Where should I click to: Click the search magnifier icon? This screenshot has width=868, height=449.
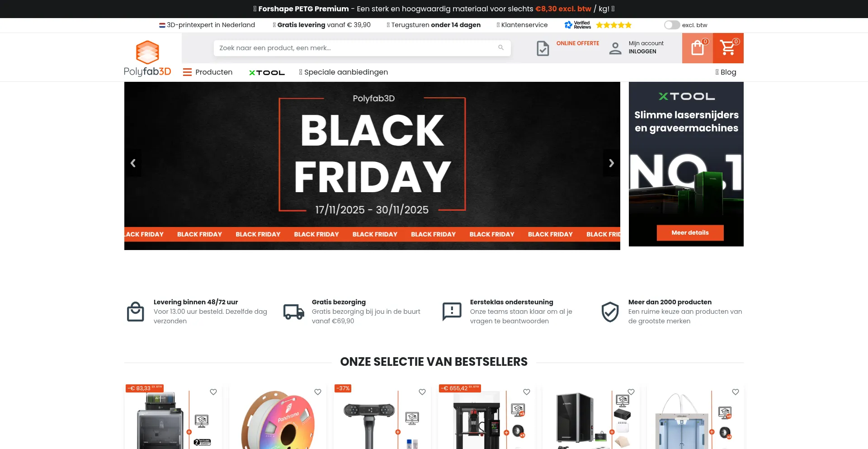coord(501,47)
